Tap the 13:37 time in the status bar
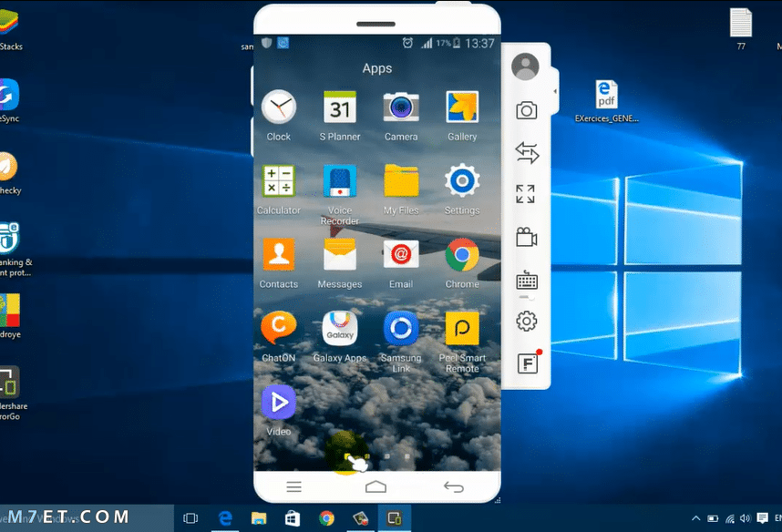Viewport: 782px width, 532px height. (479, 44)
